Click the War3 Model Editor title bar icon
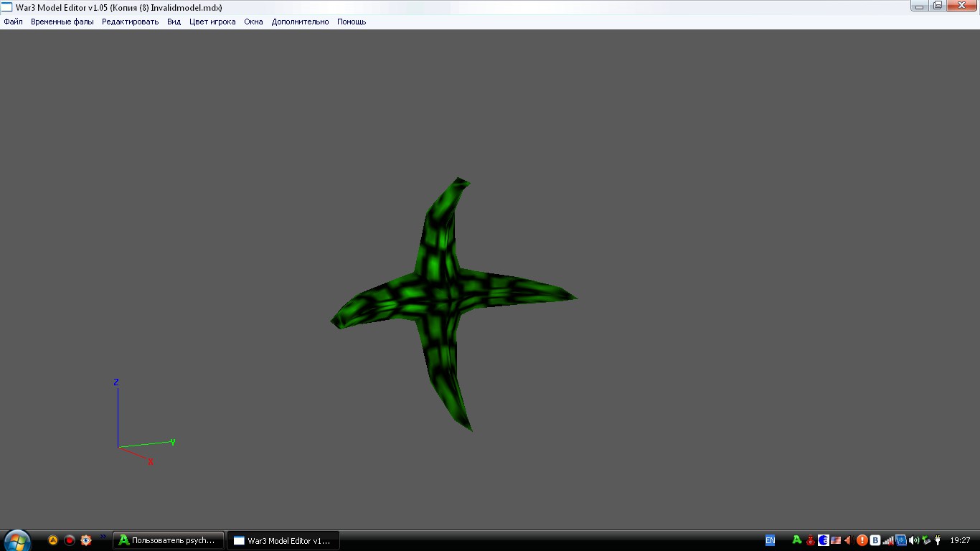 point(6,7)
